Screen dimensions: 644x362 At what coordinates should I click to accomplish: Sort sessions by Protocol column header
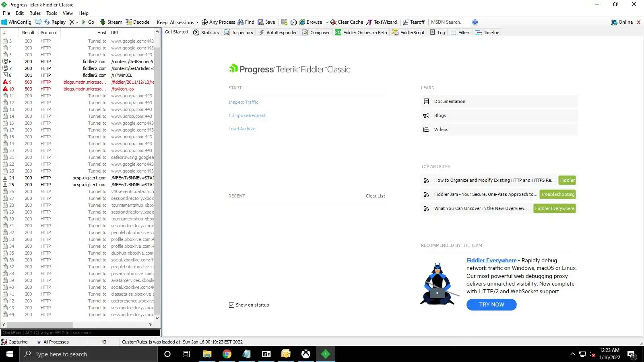(x=49, y=33)
